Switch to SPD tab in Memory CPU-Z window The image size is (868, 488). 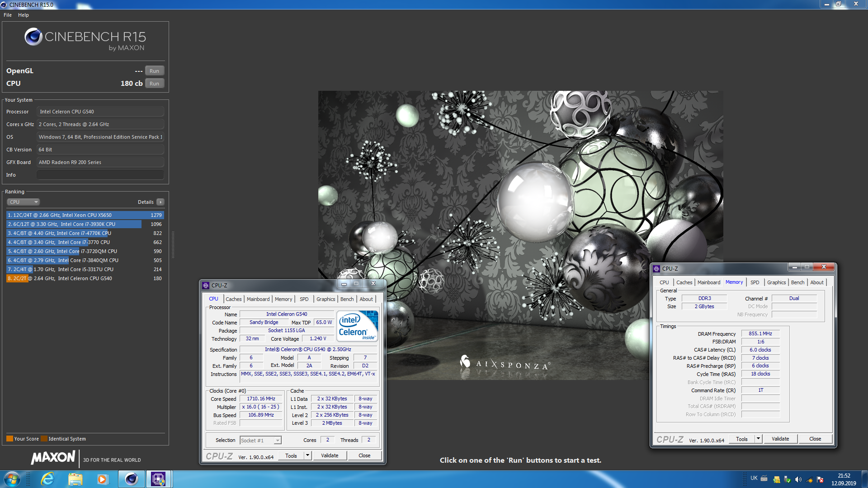(x=755, y=282)
